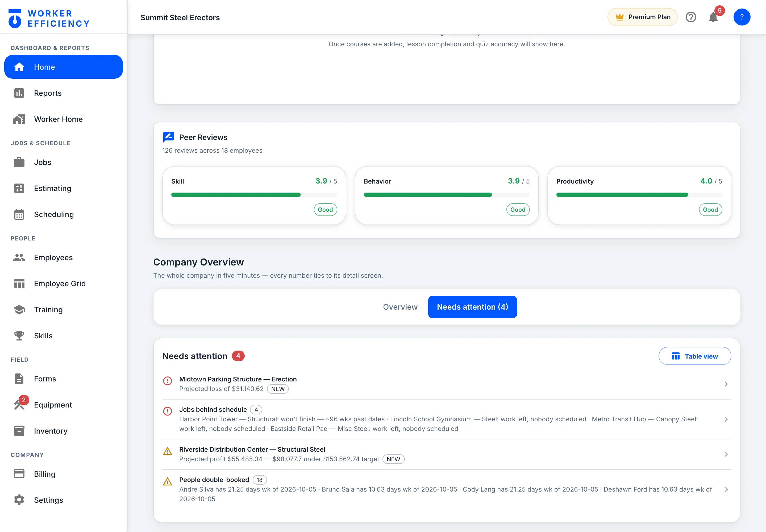Viewport: 766px width, 532px height.
Task: Click the Worker Efficiency logo
Action: [49, 18]
